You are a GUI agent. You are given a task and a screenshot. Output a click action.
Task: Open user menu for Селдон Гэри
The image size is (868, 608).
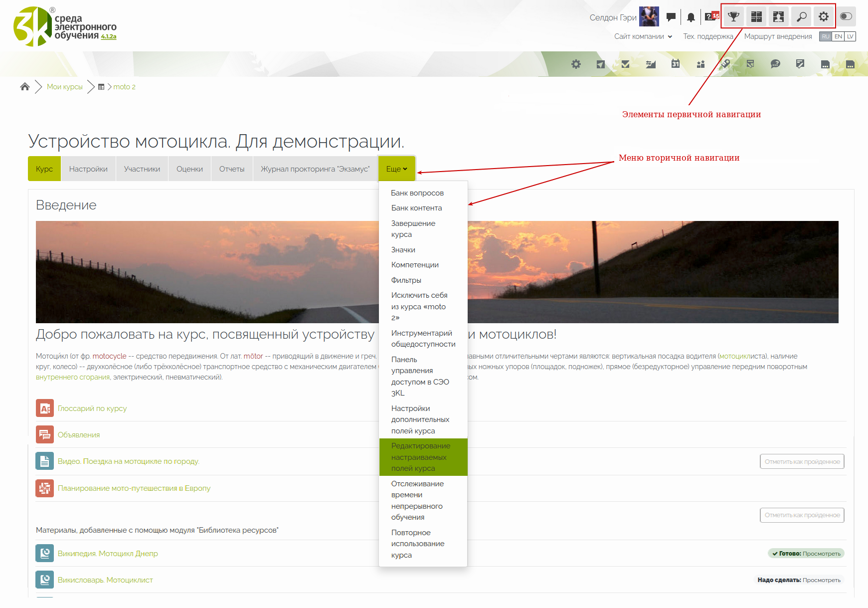point(613,17)
